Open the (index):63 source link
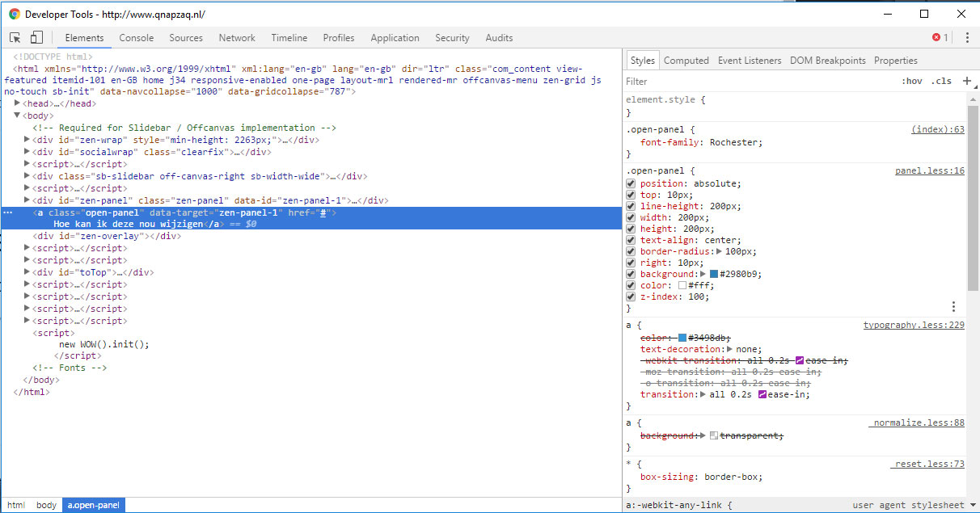Screen dimensions: 980x513 938,129
